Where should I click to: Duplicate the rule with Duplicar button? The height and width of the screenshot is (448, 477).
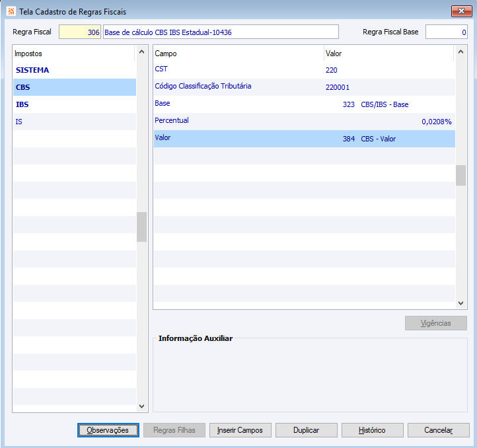click(x=307, y=430)
